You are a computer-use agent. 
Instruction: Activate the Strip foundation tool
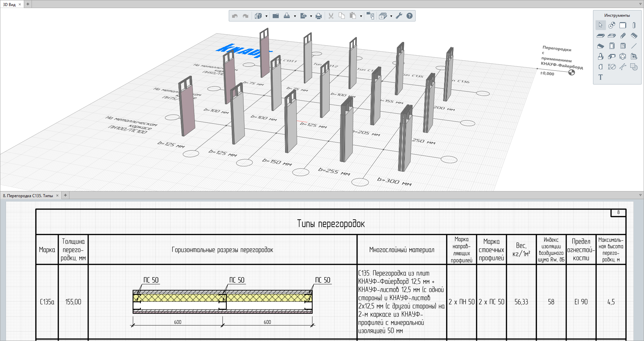click(612, 56)
